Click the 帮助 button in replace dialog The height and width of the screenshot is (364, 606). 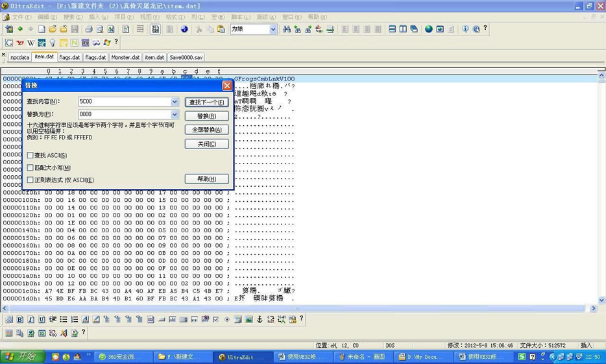click(x=207, y=179)
